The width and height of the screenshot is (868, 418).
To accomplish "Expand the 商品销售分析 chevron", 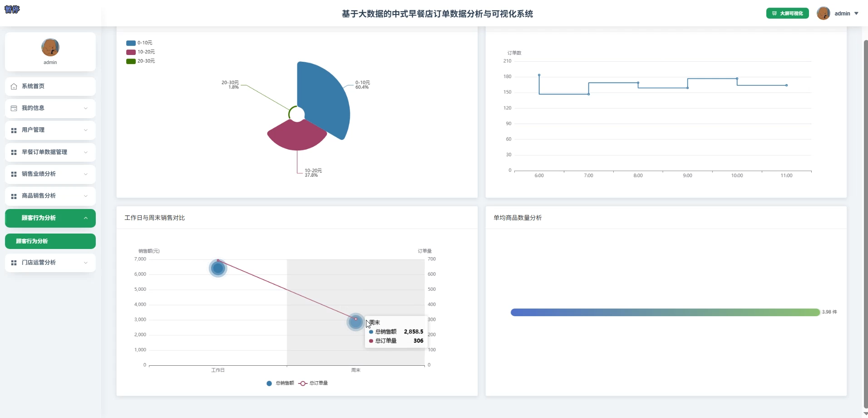I will 86,196.
